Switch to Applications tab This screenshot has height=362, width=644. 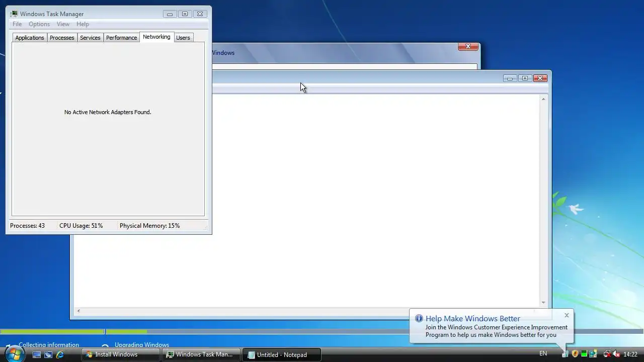30,38
